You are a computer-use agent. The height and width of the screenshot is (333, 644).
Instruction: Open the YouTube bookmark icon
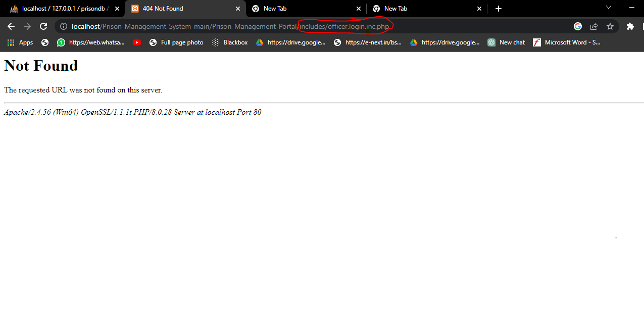point(136,42)
